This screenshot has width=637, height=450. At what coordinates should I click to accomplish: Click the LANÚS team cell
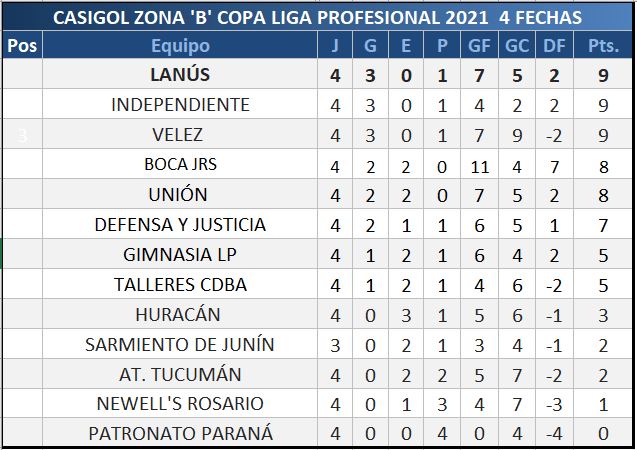[181, 75]
